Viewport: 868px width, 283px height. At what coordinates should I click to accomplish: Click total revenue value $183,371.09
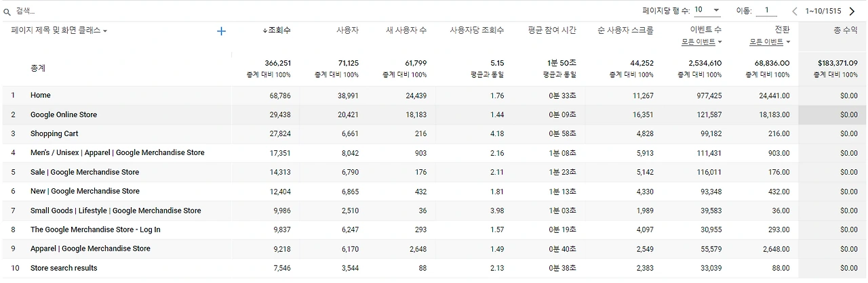point(838,63)
